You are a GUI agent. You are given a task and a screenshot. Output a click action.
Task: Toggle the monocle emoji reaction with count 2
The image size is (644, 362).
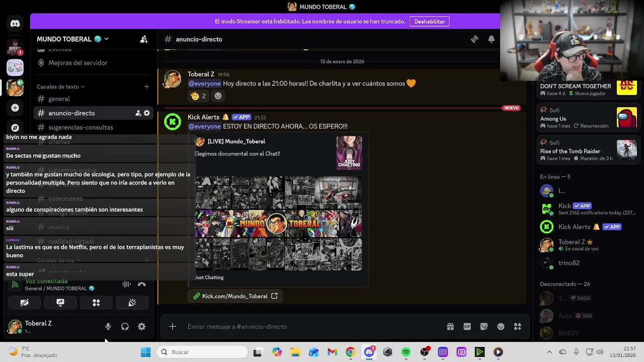199,96
